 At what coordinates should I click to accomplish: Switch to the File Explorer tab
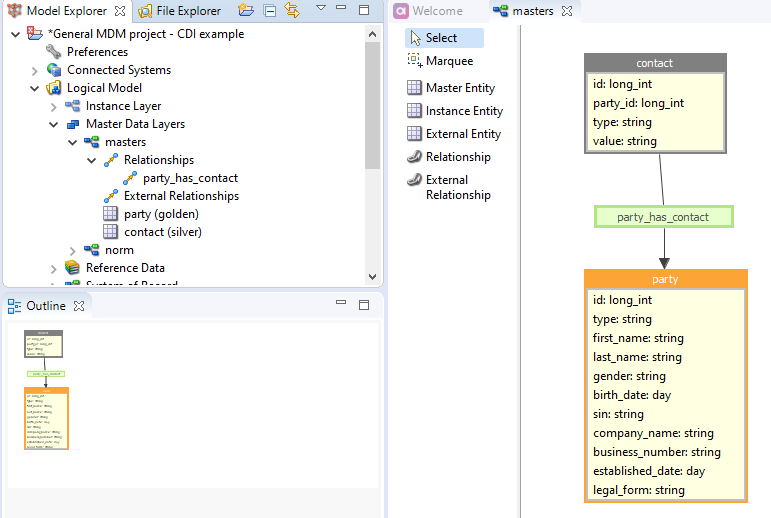click(x=187, y=11)
